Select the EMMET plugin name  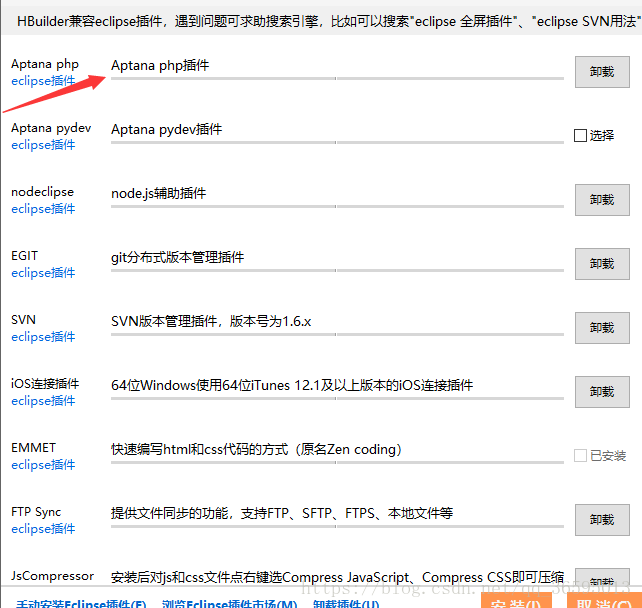[33, 448]
